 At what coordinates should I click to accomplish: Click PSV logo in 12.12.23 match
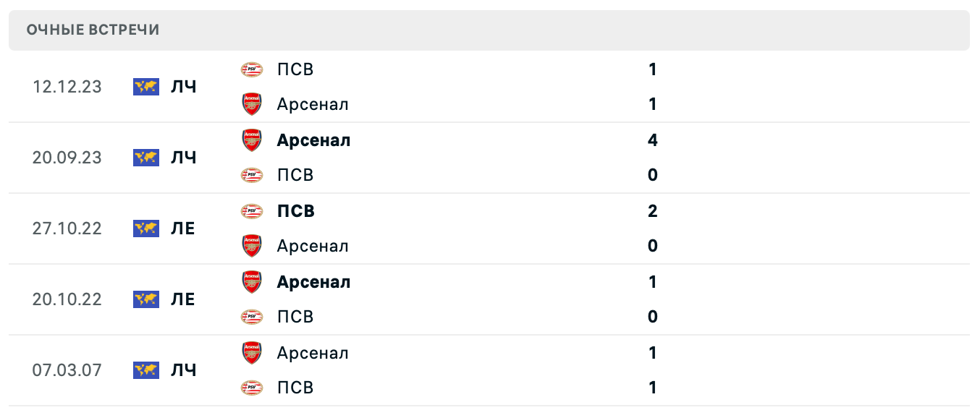(x=251, y=69)
